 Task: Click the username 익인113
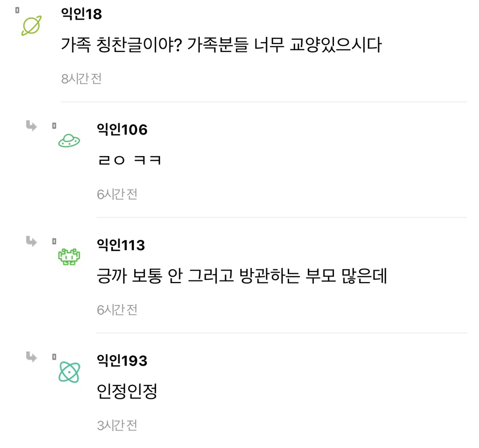(x=121, y=244)
